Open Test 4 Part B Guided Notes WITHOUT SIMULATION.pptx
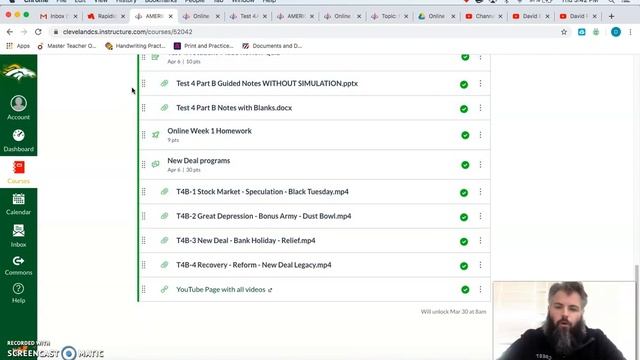The width and height of the screenshot is (640, 360). 267,83
